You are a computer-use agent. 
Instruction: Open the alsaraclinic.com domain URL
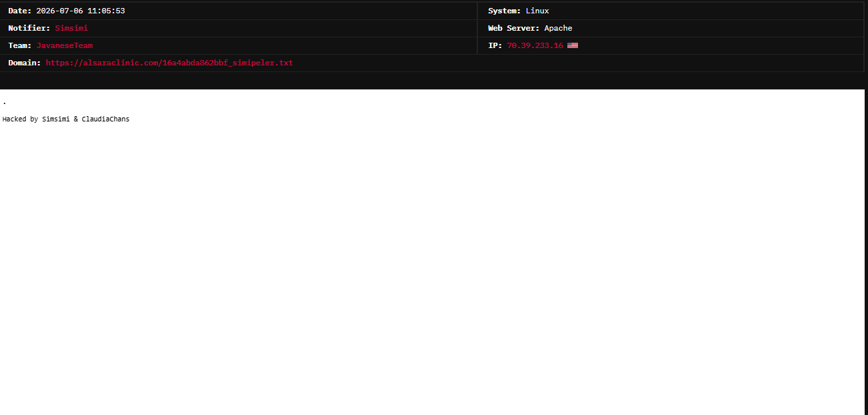(169, 63)
